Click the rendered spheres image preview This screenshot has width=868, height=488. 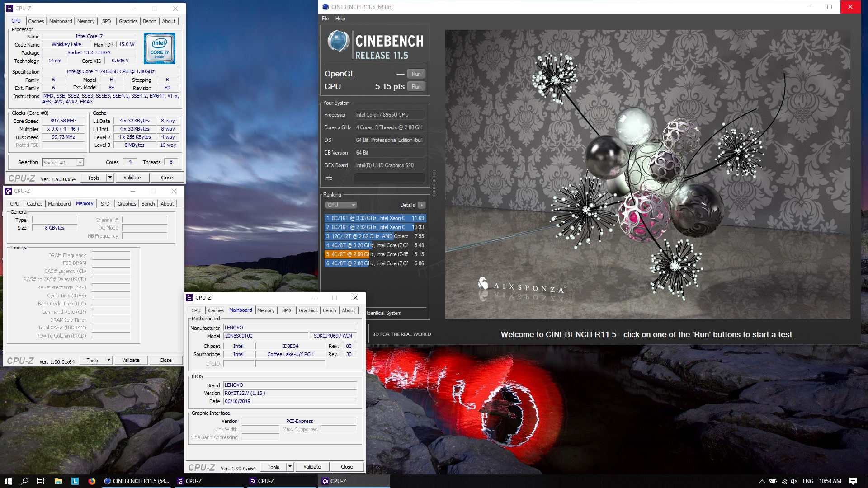(647, 174)
